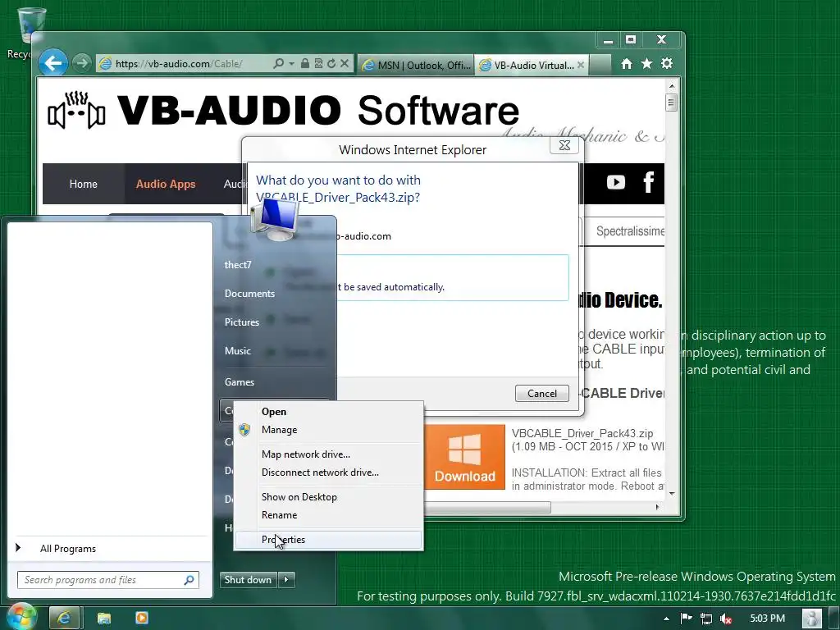Close the VB-Audio Virtual tab
Screen dimensions: 840x630
click(581, 65)
